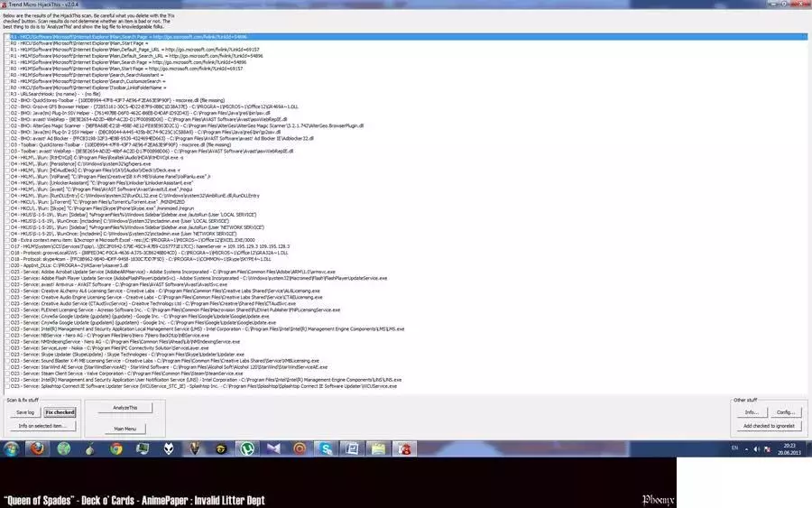Open uTorrent from the taskbar
The height and width of the screenshot is (508, 812).
pyautogui.click(x=247, y=448)
